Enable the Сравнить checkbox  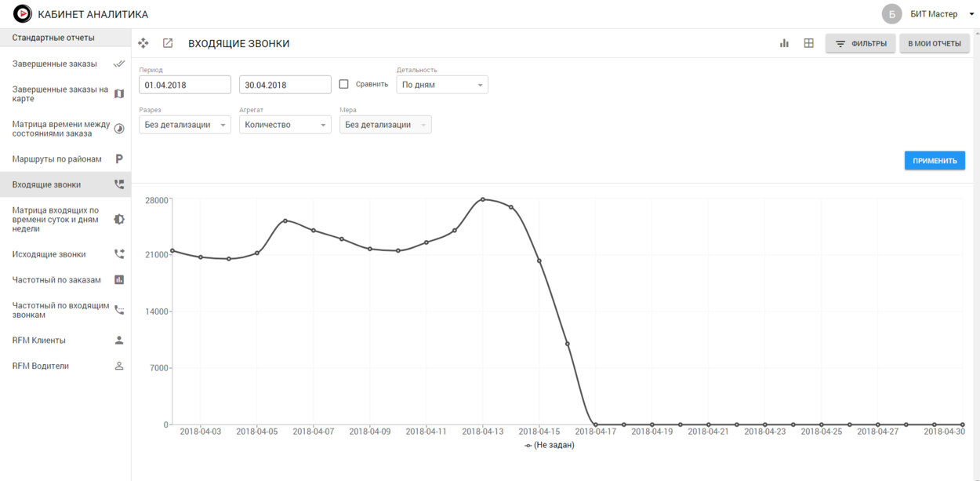tap(344, 84)
